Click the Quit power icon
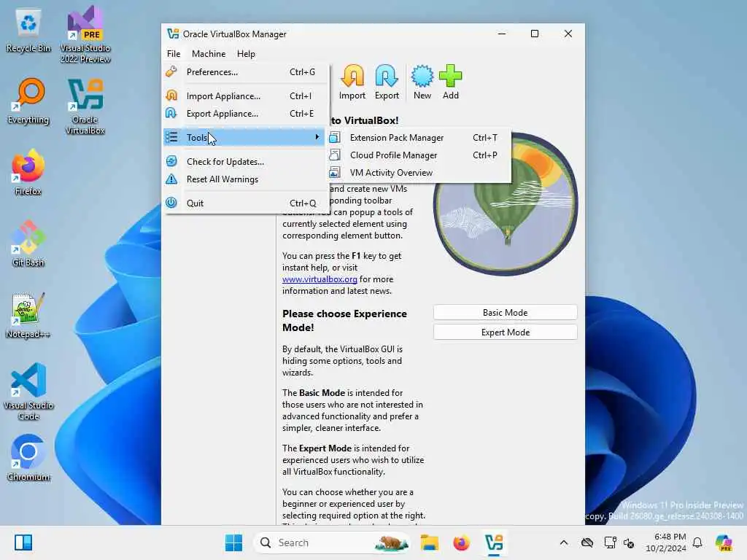Viewport: 747px width, 560px height. [x=171, y=203]
